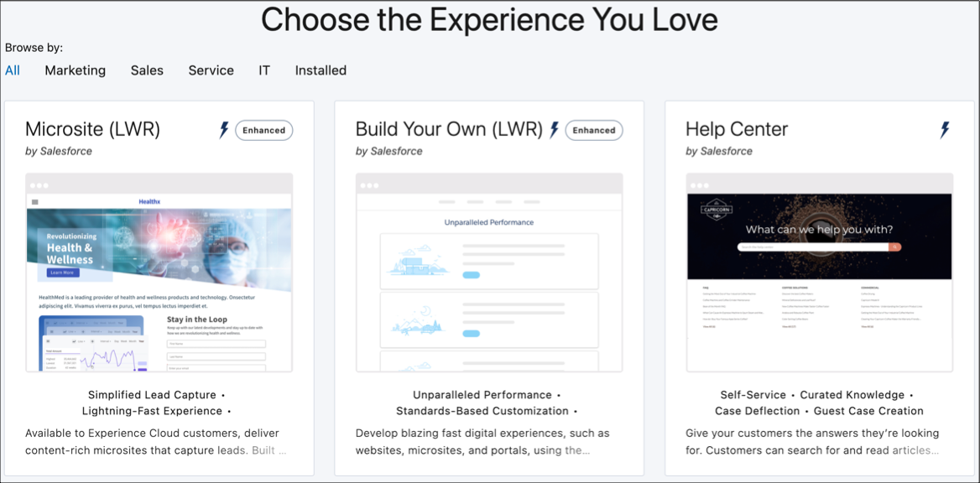Show Service templates
This screenshot has width=980, height=483.
click(211, 70)
